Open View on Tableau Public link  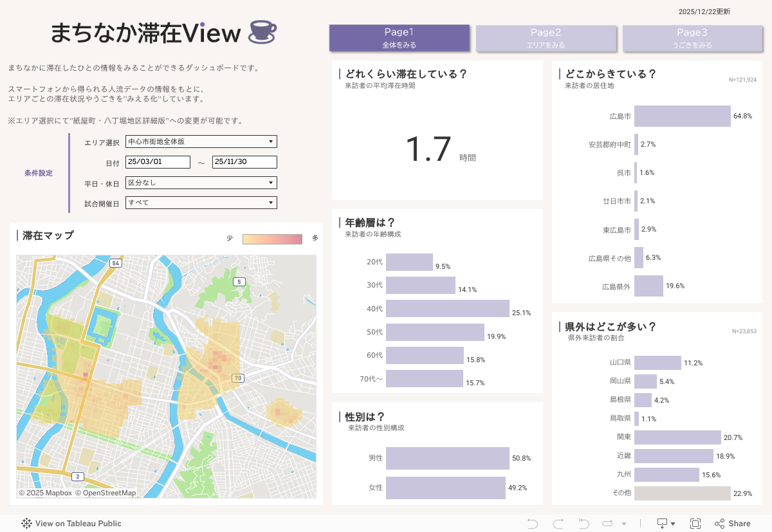click(x=78, y=524)
